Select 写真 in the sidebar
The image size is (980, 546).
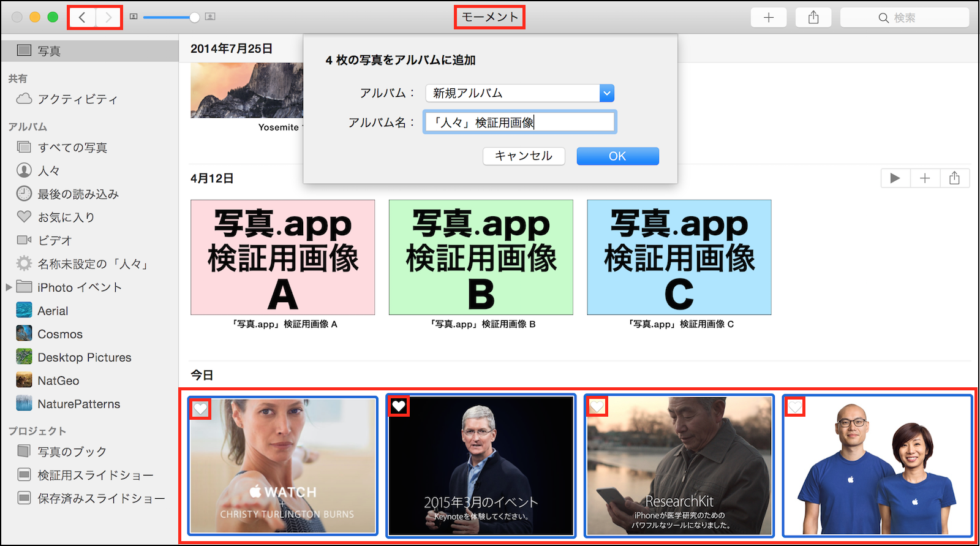pyautogui.click(x=89, y=51)
